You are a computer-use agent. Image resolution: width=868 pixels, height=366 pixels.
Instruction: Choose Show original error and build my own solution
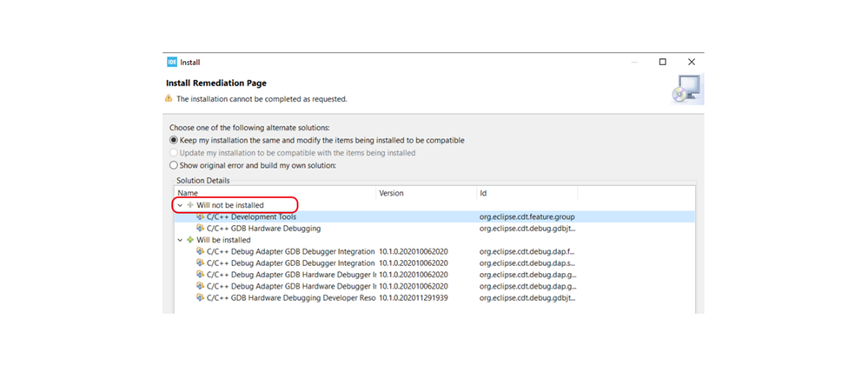click(x=174, y=165)
